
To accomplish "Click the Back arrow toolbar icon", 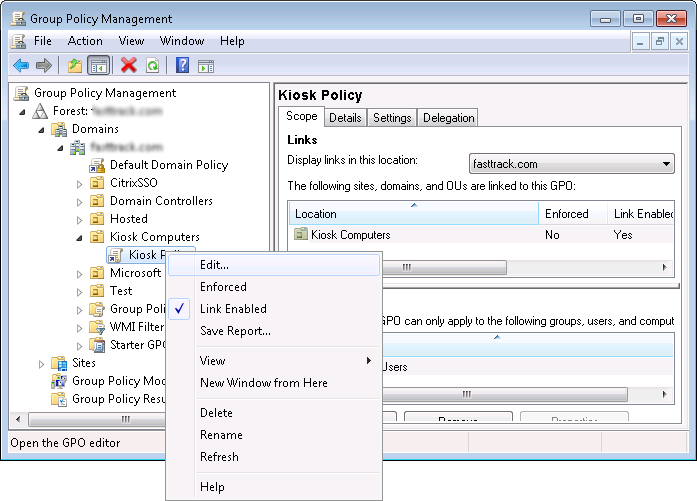I will pos(21,66).
